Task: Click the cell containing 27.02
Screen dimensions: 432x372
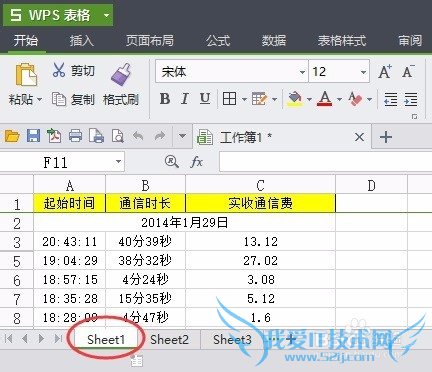Action: tap(260, 260)
